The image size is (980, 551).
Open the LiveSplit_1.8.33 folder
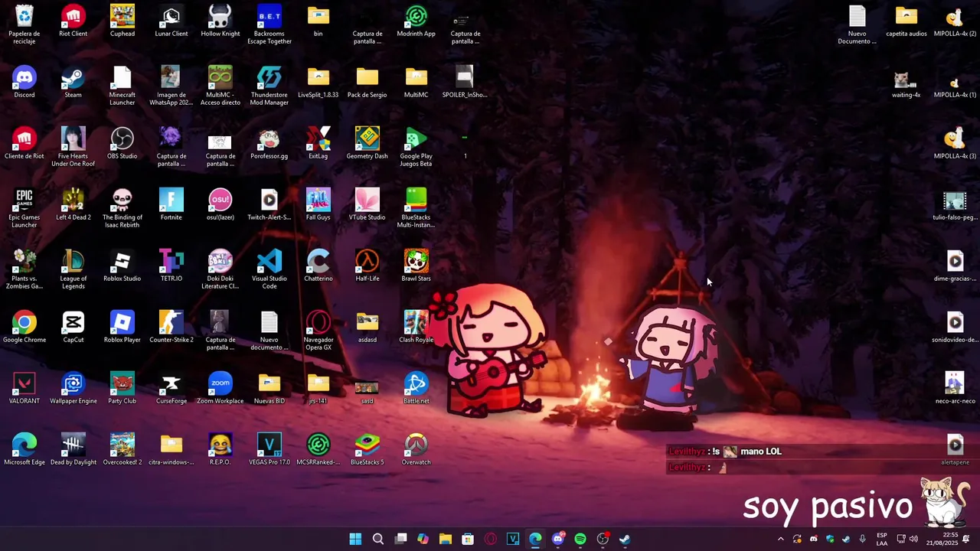[x=318, y=83]
